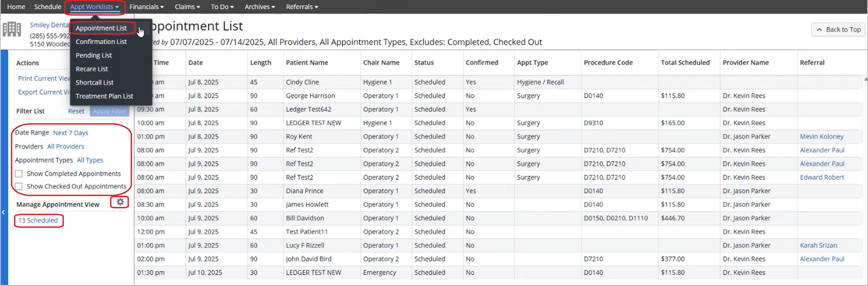Expand the Referrals menu
The image size is (868, 286).
click(x=302, y=7)
